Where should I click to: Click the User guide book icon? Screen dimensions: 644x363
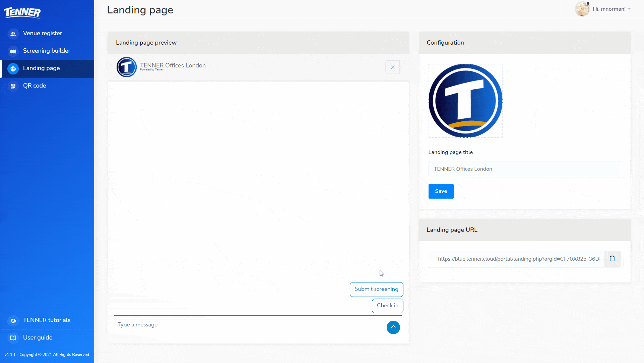coord(13,338)
